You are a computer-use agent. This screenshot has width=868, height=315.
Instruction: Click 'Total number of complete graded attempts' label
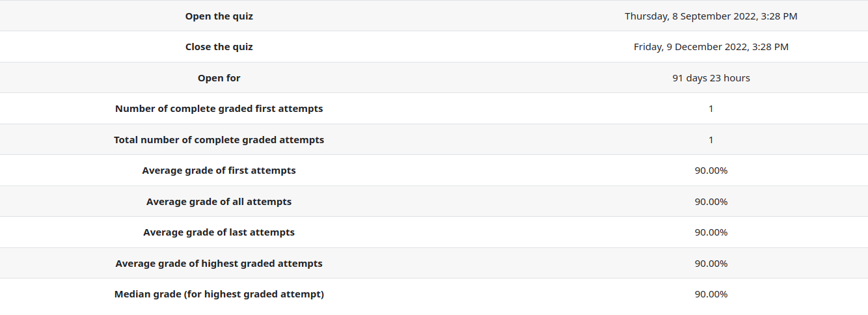(x=219, y=140)
